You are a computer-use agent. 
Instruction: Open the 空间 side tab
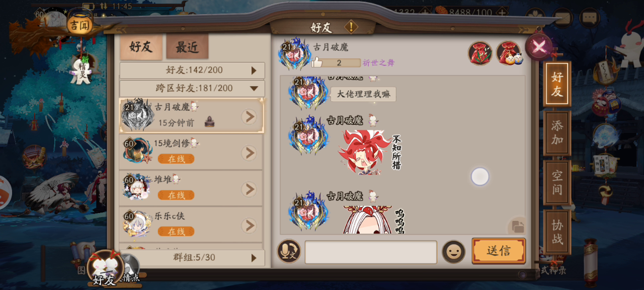(x=557, y=183)
